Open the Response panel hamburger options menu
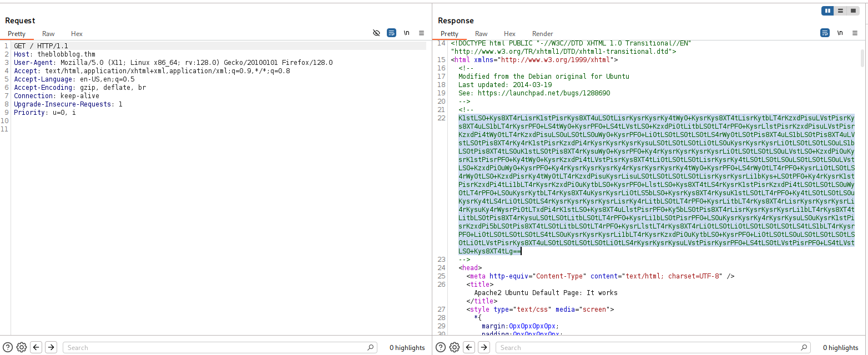 click(855, 33)
